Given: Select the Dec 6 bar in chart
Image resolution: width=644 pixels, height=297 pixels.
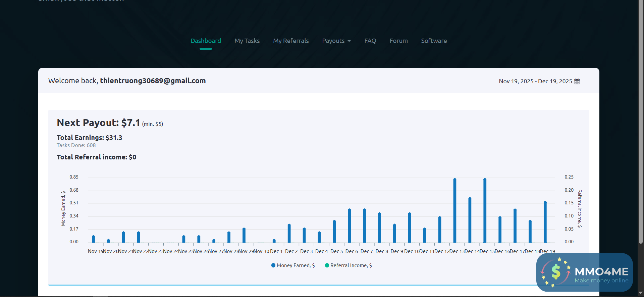Looking at the screenshot, I should click(x=349, y=226).
